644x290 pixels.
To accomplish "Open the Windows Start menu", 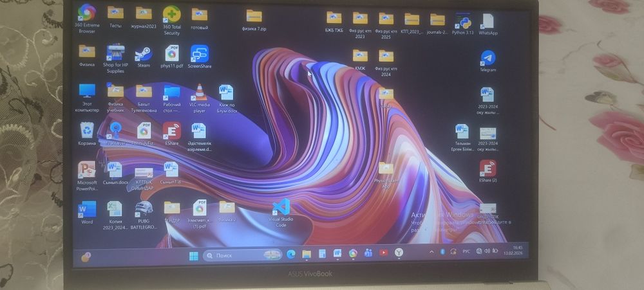I will point(194,255).
